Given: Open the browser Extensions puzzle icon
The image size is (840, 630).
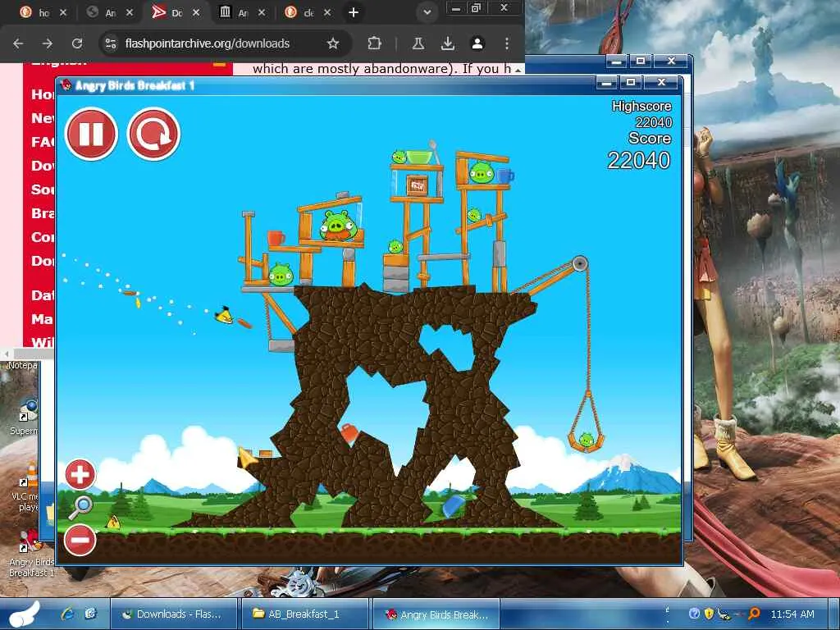Looking at the screenshot, I should pyautogui.click(x=374, y=43).
